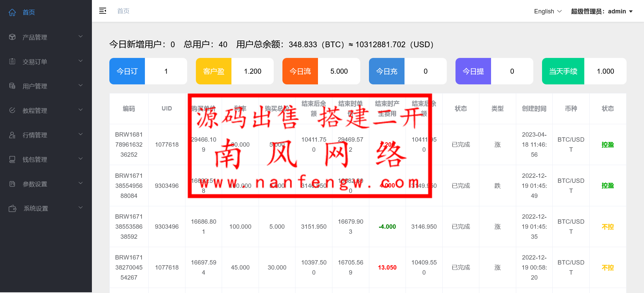This screenshot has width=644, height=293.
Task: Open the English language dropdown
Action: tap(547, 11)
